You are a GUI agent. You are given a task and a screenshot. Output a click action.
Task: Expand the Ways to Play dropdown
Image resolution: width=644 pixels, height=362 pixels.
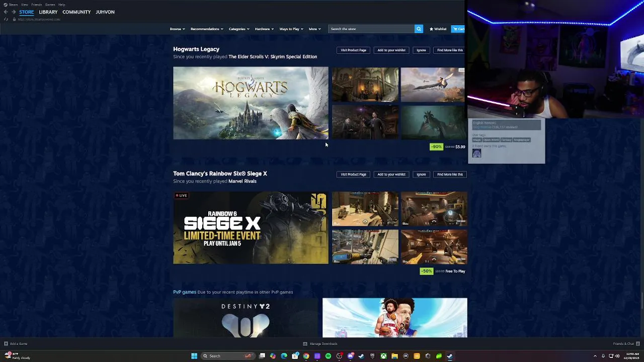pyautogui.click(x=291, y=29)
